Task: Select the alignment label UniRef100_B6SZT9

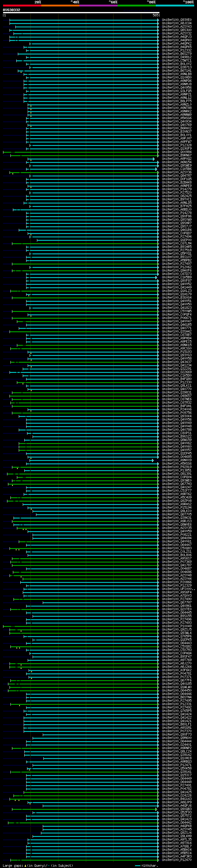Action: click(177, 54)
